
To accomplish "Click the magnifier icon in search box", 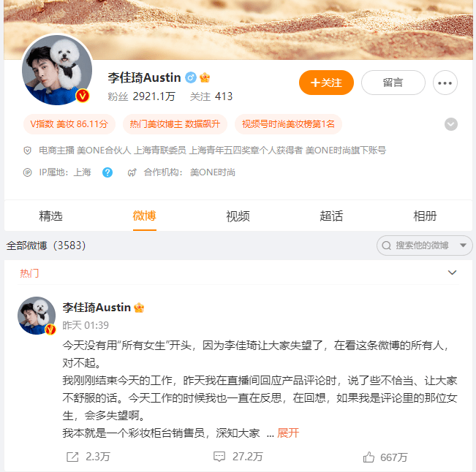I will tap(386, 245).
